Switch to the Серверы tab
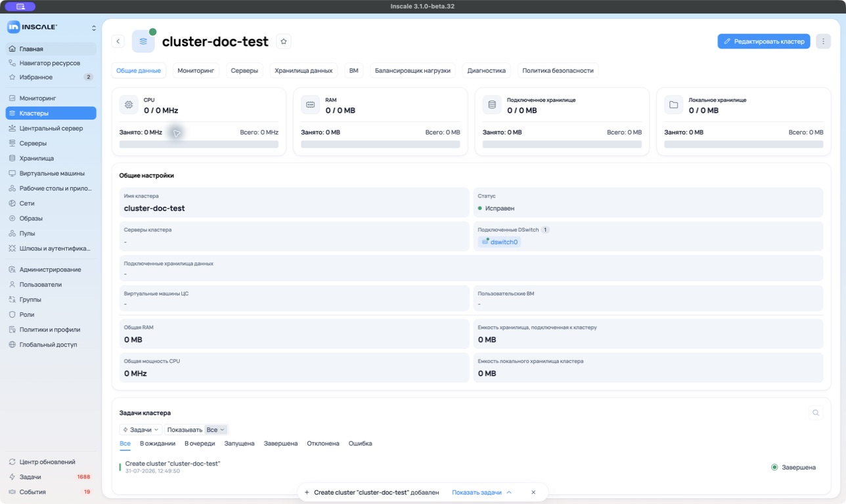 tap(244, 70)
